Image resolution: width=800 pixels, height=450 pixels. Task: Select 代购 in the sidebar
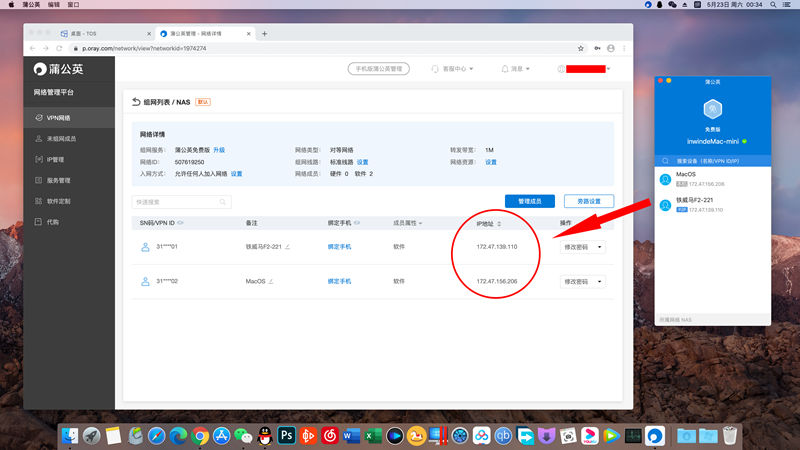coord(69,222)
